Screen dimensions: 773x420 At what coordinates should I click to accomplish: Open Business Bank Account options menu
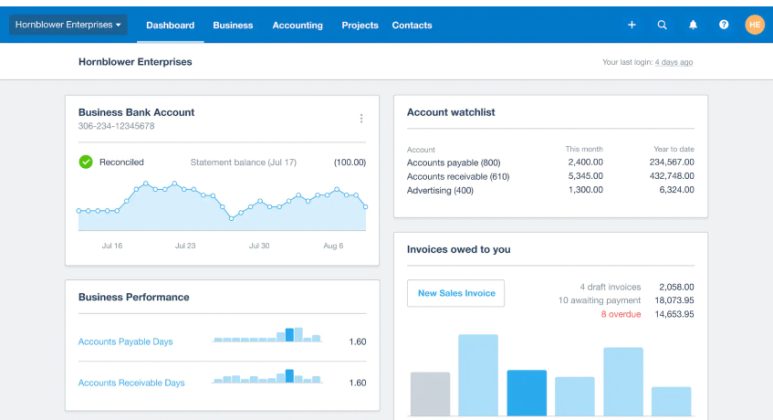pos(361,119)
